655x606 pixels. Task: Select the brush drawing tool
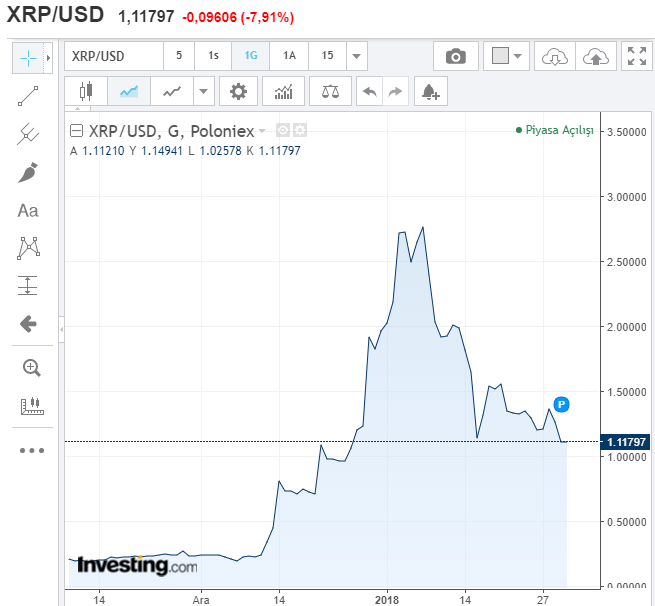click(x=28, y=172)
